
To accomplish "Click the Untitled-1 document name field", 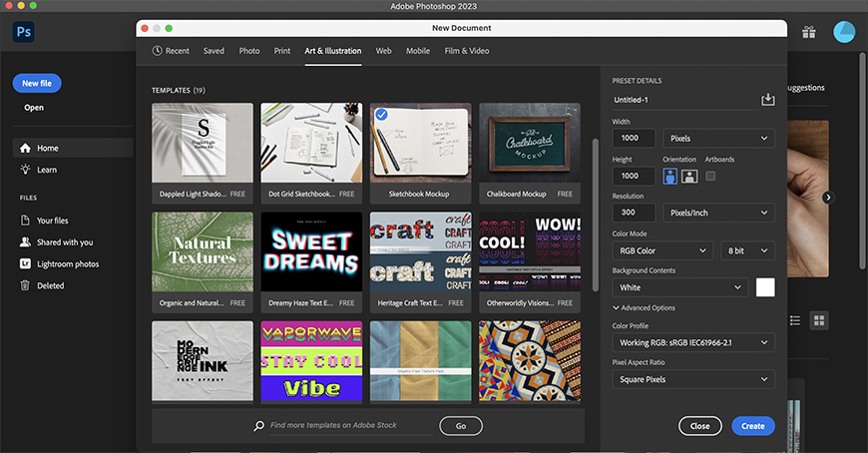I will [684, 100].
